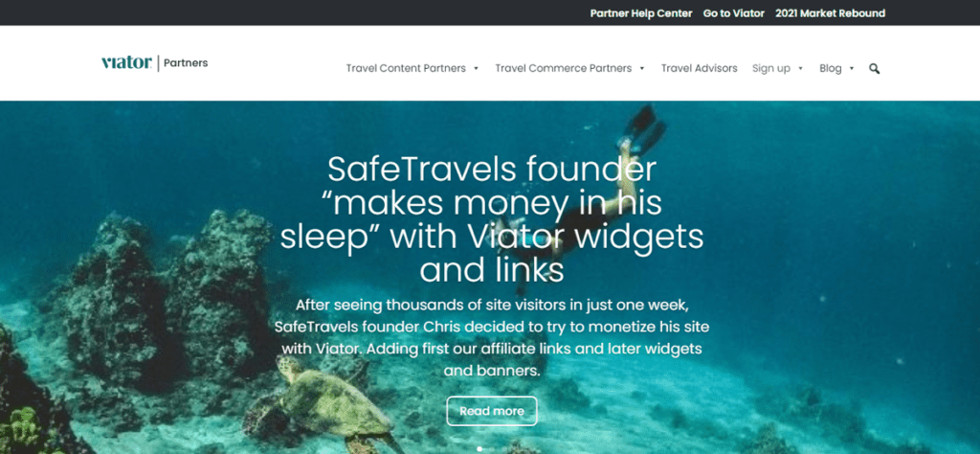Viewport: 980px width, 454px height.
Task: Click the Read more button
Action: (x=492, y=411)
